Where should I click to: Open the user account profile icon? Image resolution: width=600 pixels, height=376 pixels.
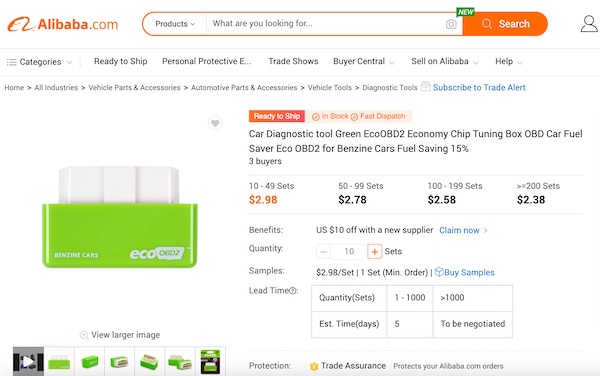[589, 24]
